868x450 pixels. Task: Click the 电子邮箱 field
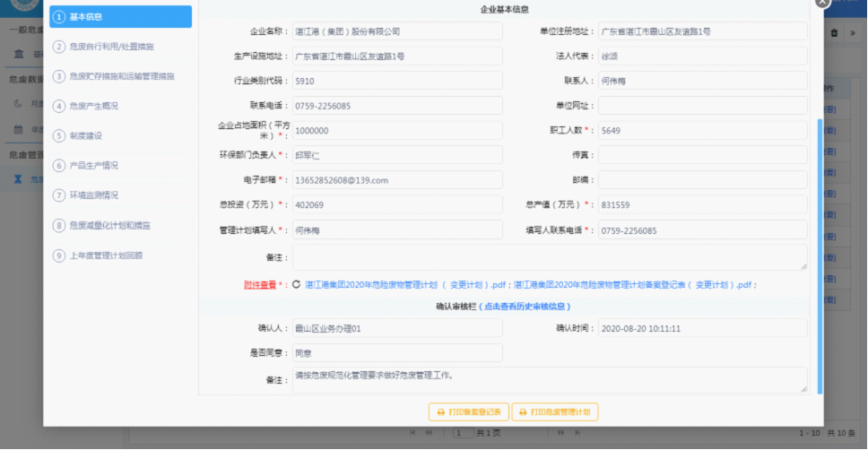pos(397,180)
